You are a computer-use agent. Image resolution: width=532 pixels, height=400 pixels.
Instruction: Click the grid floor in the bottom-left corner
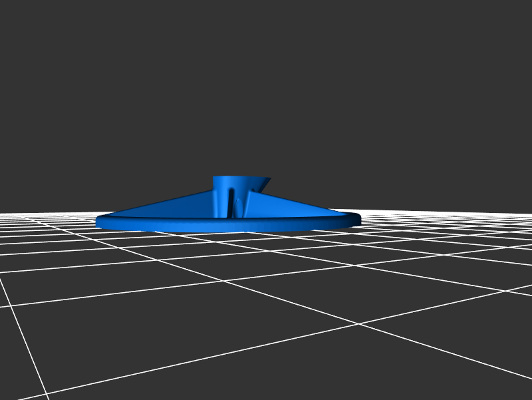(x=20, y=373)
